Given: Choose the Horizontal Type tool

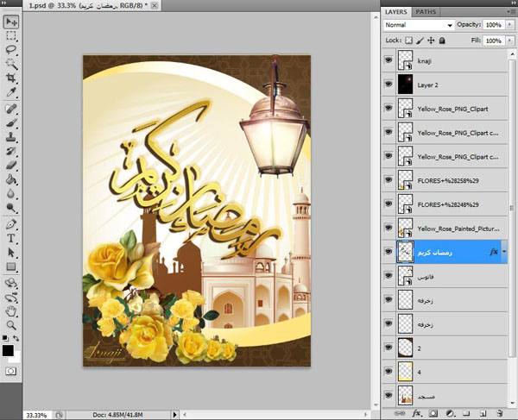Looking at the screenshot, I should pyautogui.click(x=12, y=237).
